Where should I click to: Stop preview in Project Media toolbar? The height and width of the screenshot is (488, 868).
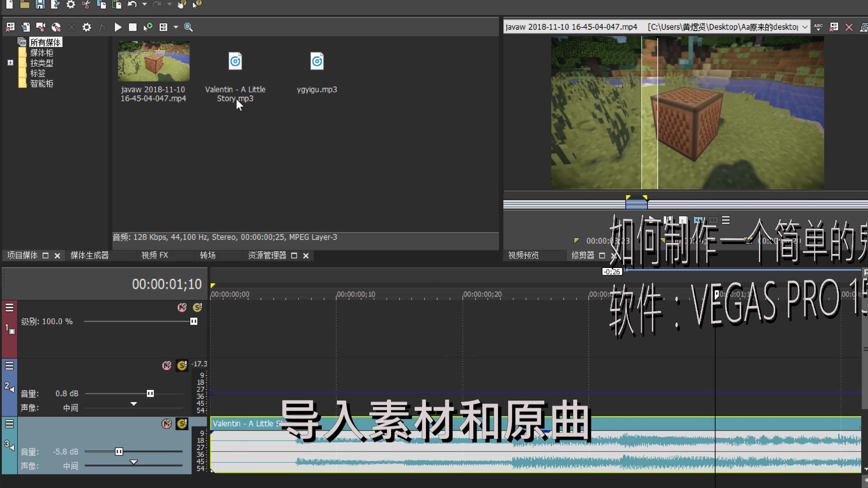point(132,27)
